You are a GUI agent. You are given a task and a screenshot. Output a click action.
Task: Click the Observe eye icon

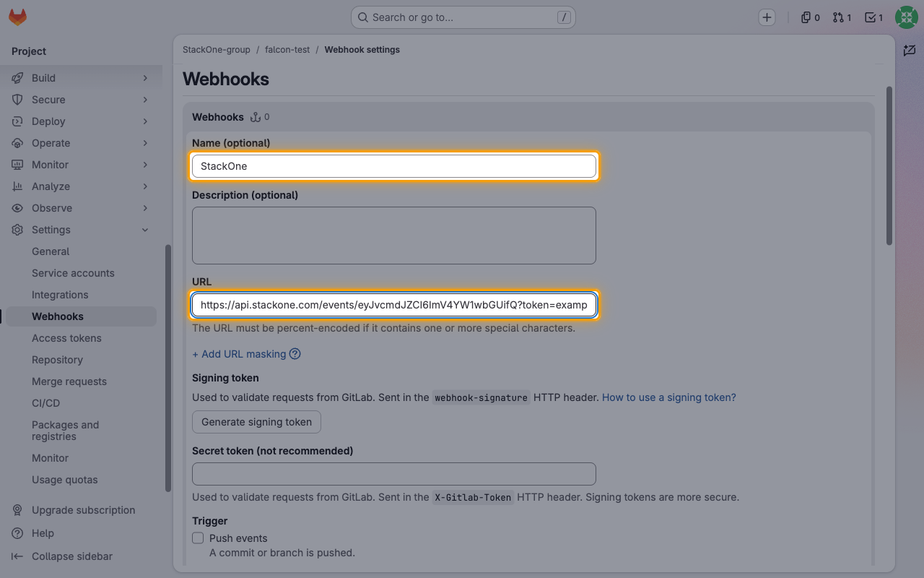point(17,208)
